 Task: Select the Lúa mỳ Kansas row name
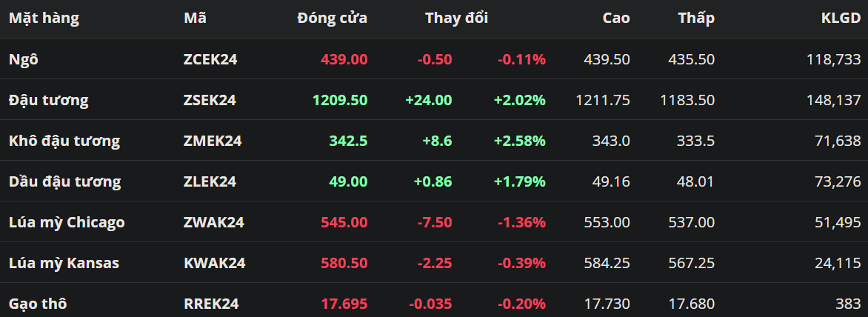click(x=64, y=263)
